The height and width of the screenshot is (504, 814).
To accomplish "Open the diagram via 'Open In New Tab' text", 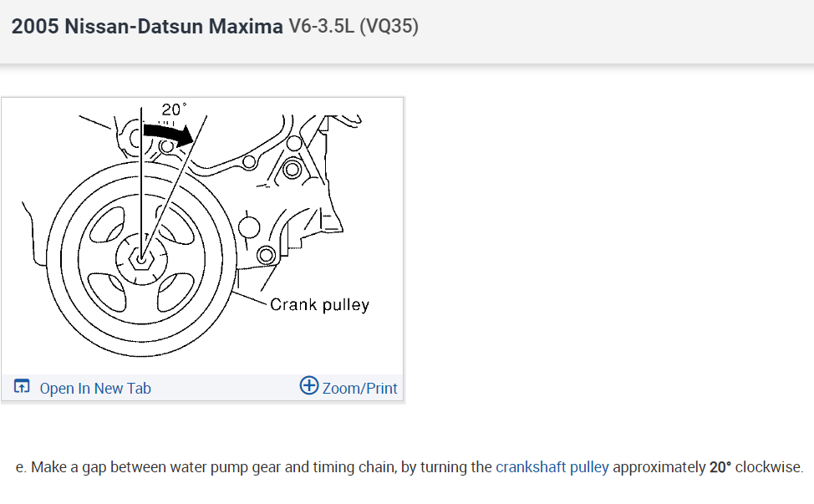I will (x=95, y=388).
